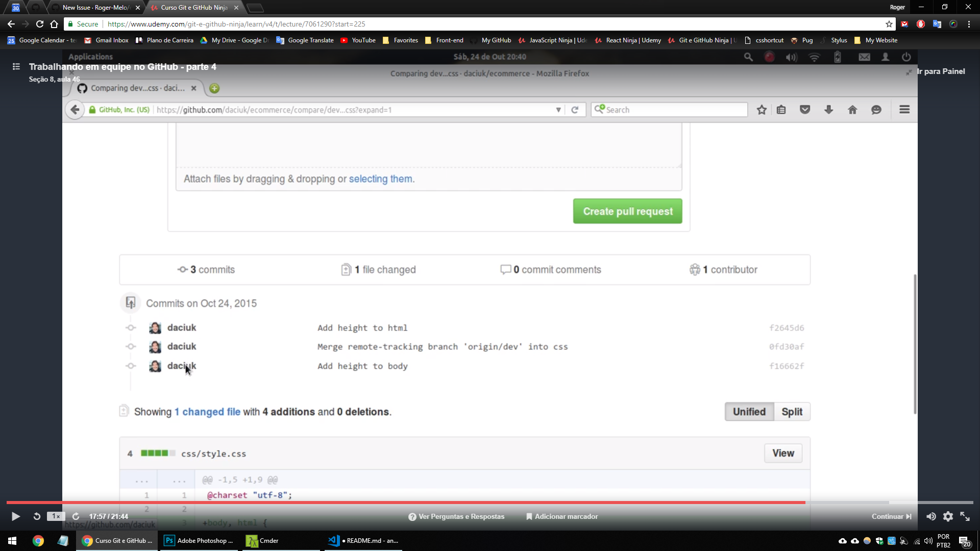
Task: Click Firefox bookmark star icon
Action: [x=762, y=110]
